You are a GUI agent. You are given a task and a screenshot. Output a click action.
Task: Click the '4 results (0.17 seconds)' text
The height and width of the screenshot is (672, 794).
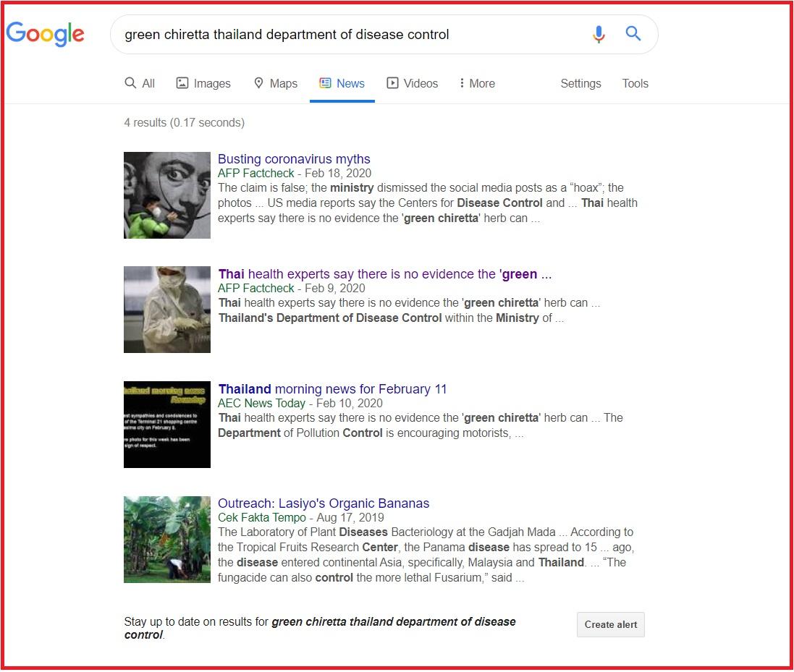(x=185, y=122)
